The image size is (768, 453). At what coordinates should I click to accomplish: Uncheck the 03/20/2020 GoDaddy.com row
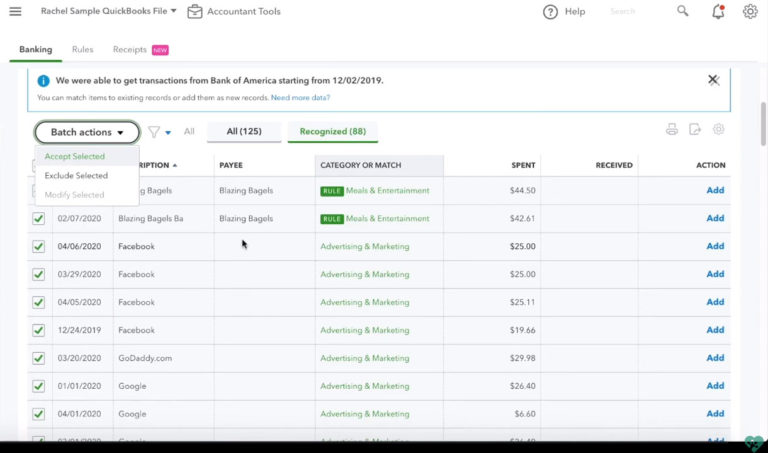click(x=38, y=358)
